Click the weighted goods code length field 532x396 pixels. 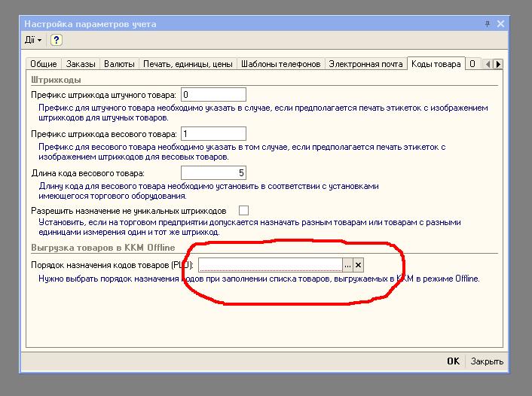coord(213,173)
